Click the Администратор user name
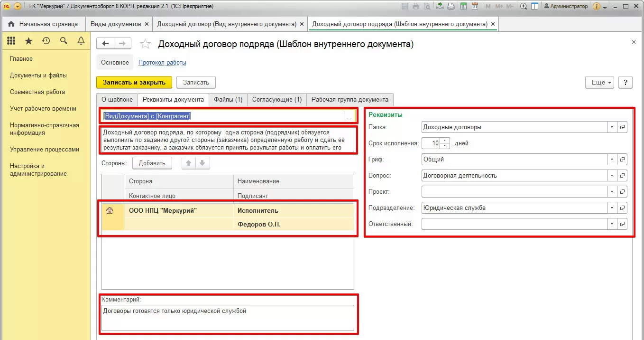Viewport: 644px width, 340px height. pos(566,6)
